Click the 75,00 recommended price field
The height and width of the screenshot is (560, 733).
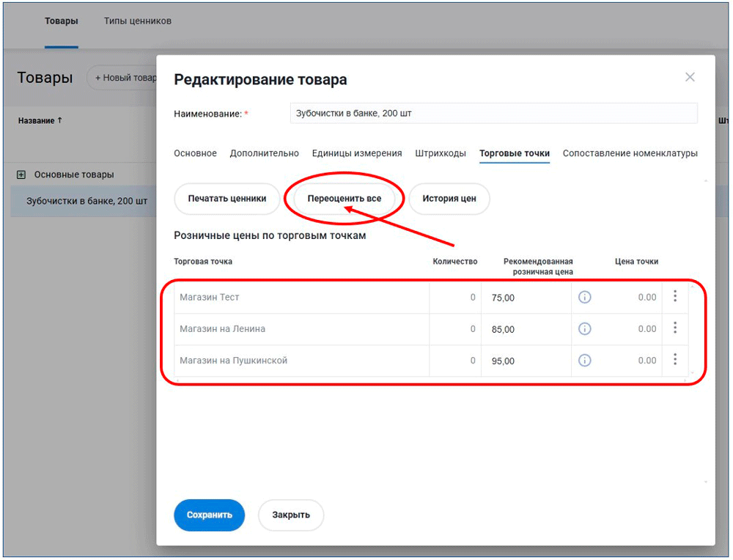click(525, 298)
